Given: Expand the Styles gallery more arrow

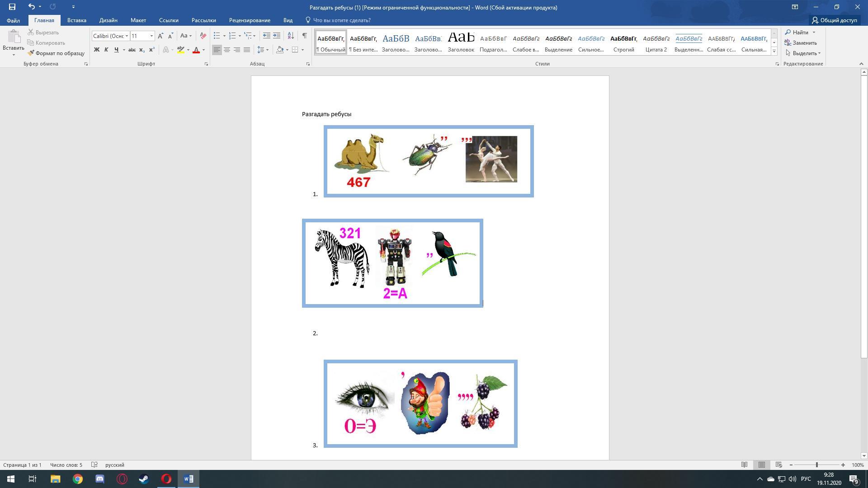Looking at the screenshot, I should 774,52.
